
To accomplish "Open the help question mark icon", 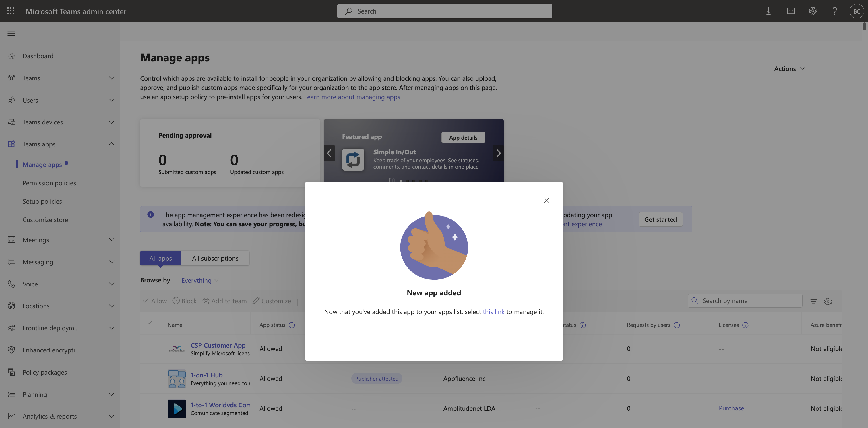I will point(835,11).
